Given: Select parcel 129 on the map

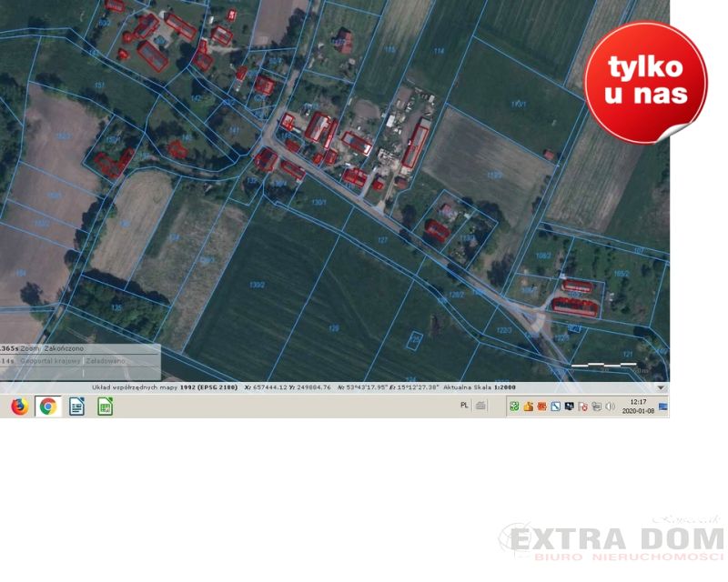Looking at the screenshot, I should point(333,327).
